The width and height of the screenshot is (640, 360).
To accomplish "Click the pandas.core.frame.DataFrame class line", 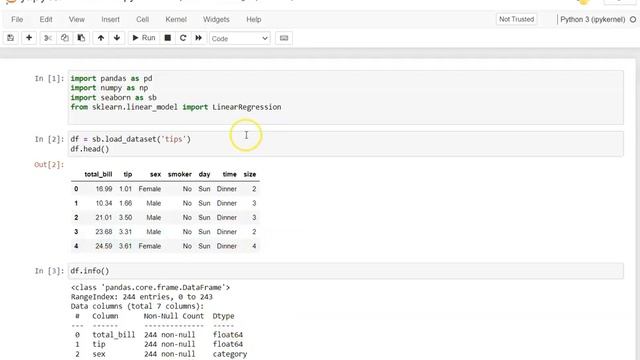I will (x=150, y=287).
